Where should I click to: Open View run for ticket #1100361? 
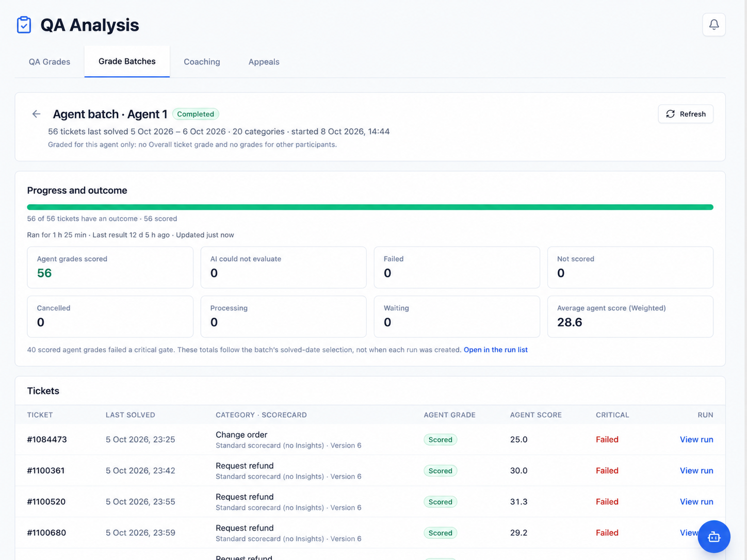click(696, 470)
